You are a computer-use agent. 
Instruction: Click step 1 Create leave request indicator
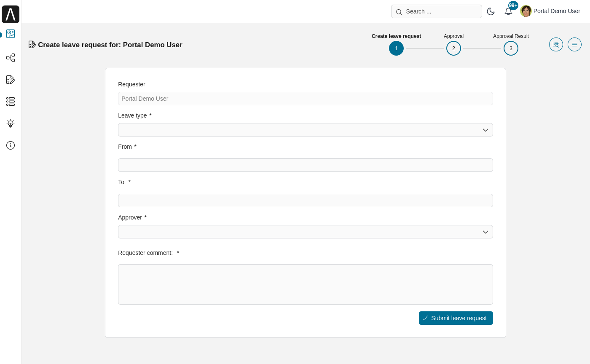coord(396,48)
